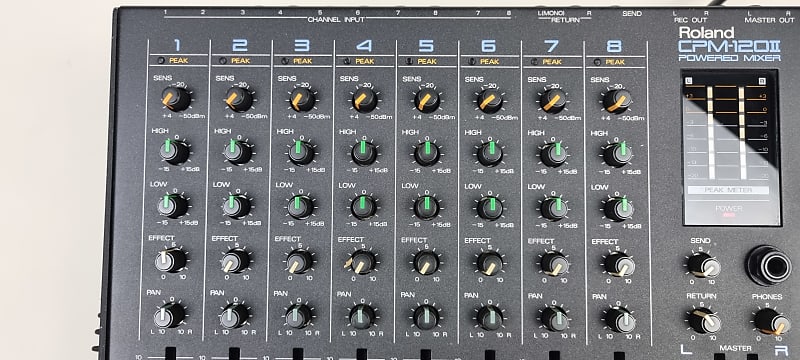Pick channel 6 PAN knob
The height and width of the screenshot is (360, 800).
[x=490, y=317]
